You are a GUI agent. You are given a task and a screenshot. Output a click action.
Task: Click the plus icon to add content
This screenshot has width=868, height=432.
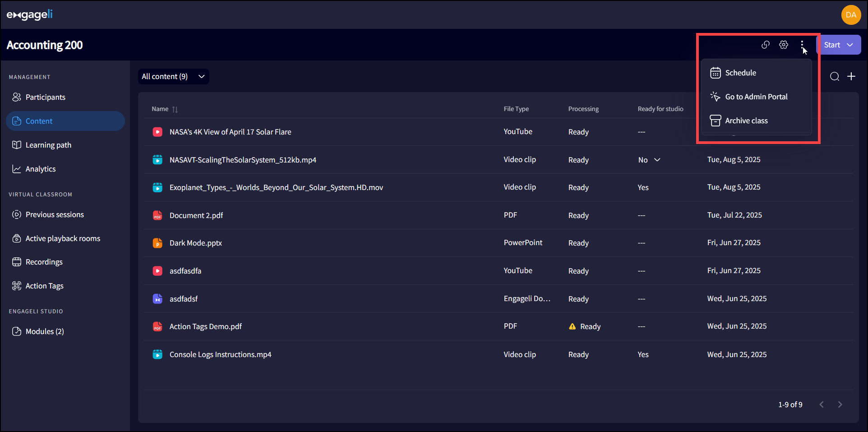(x=851, y=77)
